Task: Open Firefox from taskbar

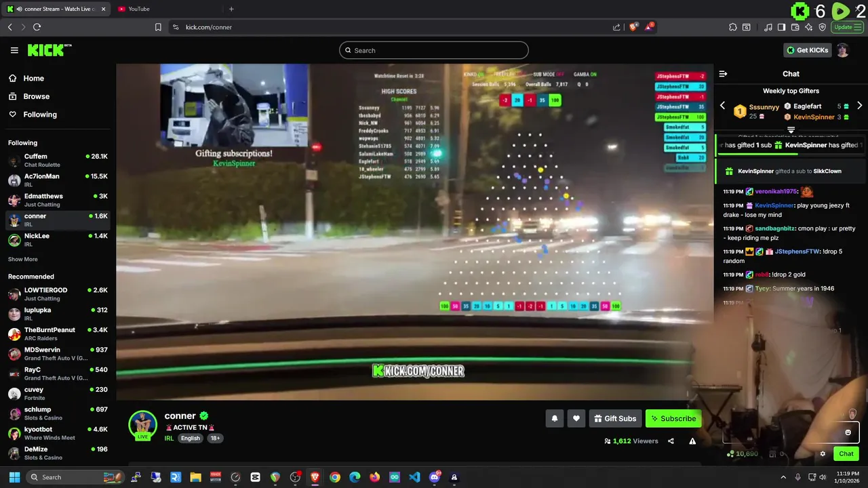Action: pyautogui.click(x=374, y=477)
